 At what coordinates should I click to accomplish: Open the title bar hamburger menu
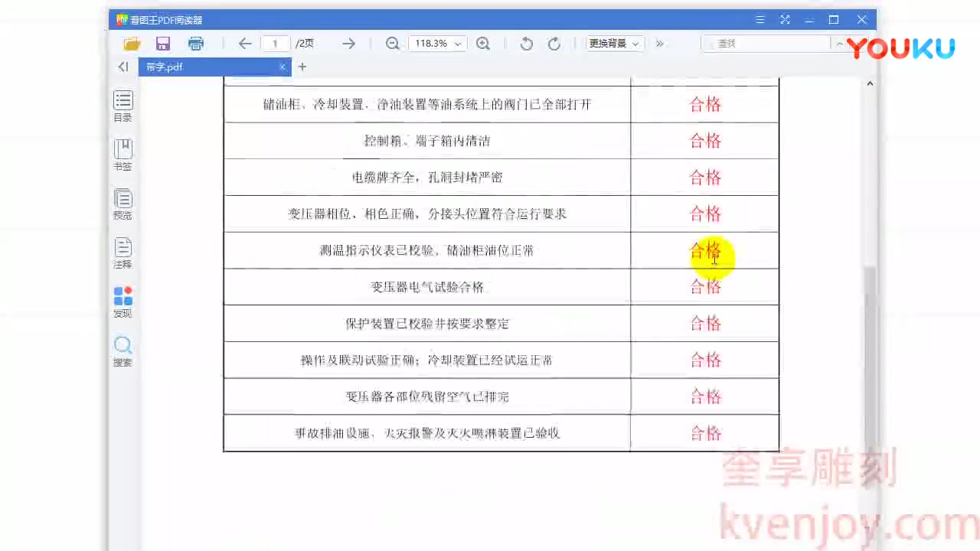tap(759, 20)
